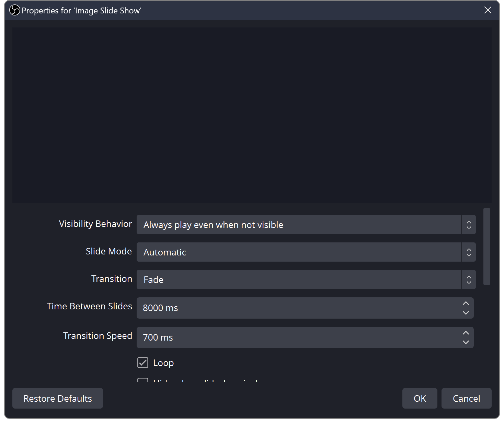The width and height of the screenshot is (504, 423).
Task: Decrease Time Between Slides with down arrow
Action: (466, 313)
